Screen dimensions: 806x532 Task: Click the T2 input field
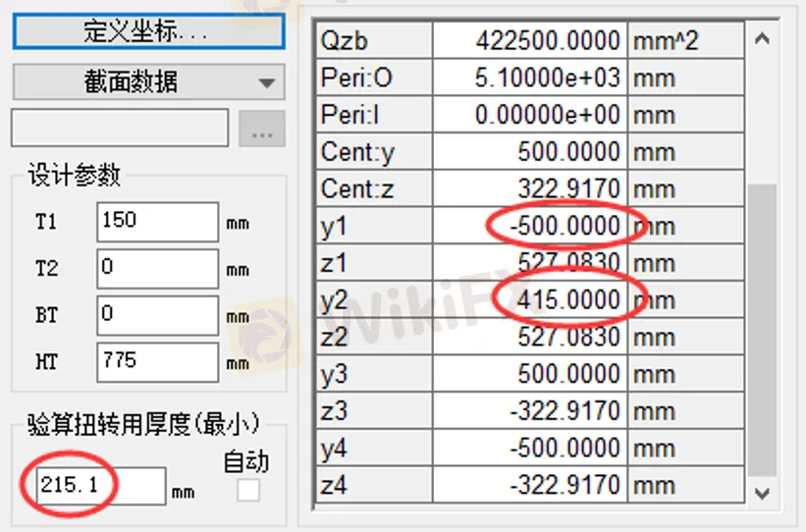point(157,269)
